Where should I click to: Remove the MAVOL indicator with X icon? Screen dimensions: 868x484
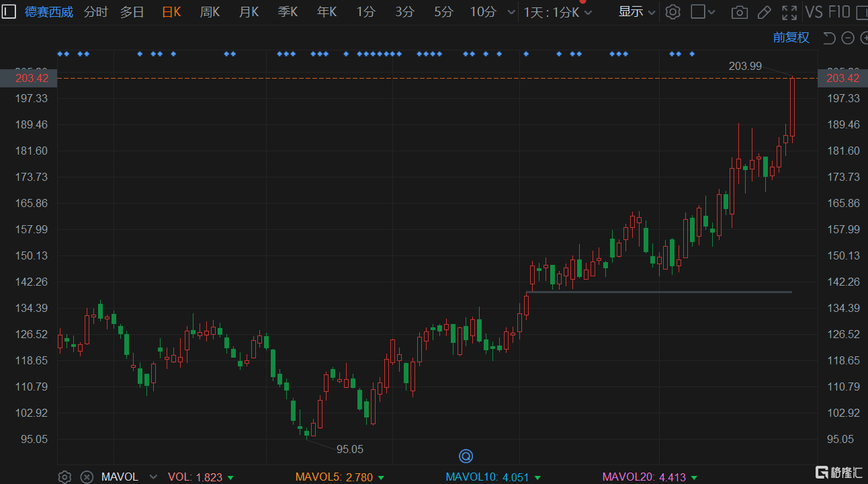(87, 477)
